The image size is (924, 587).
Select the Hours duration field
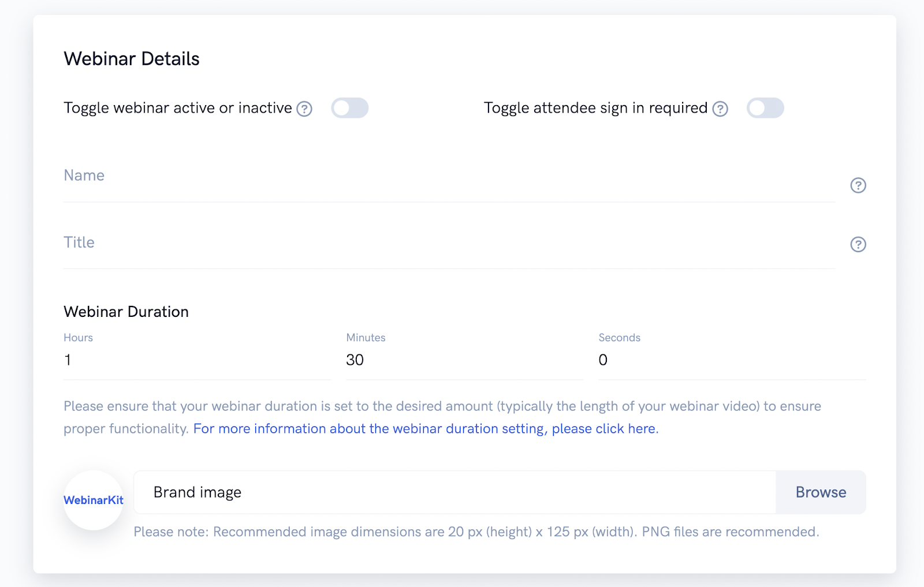[196, 360]
